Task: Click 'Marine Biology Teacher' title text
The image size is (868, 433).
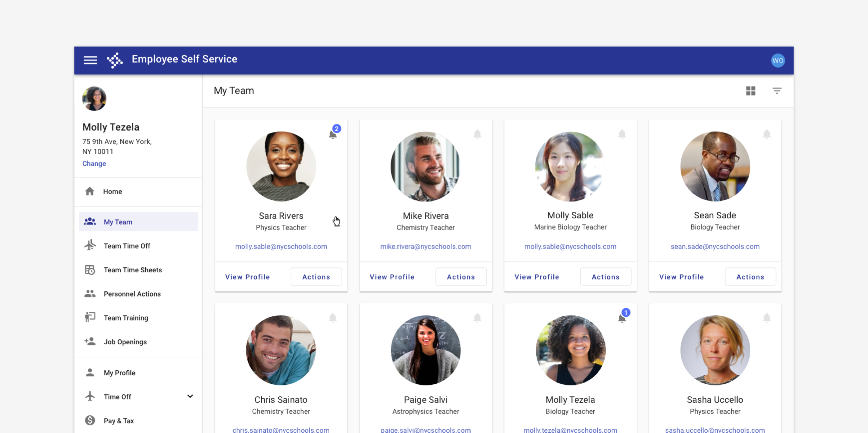Action: (x=570, y=227)
